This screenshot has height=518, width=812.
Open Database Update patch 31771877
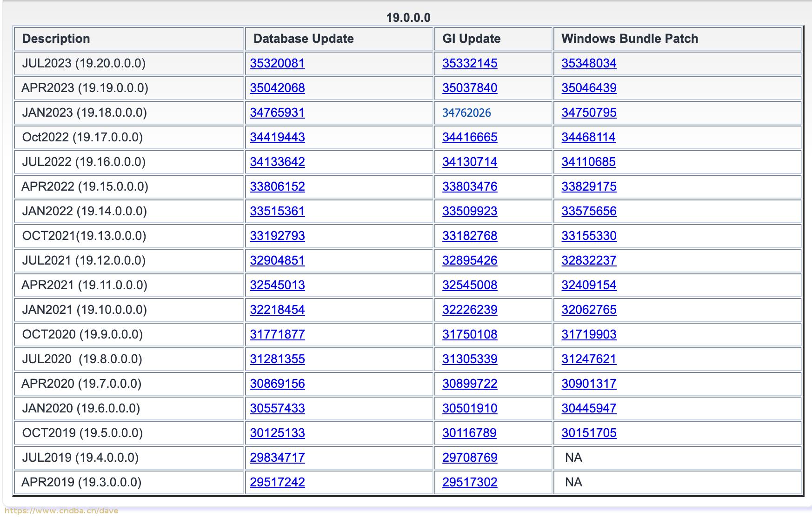[277, 334]
